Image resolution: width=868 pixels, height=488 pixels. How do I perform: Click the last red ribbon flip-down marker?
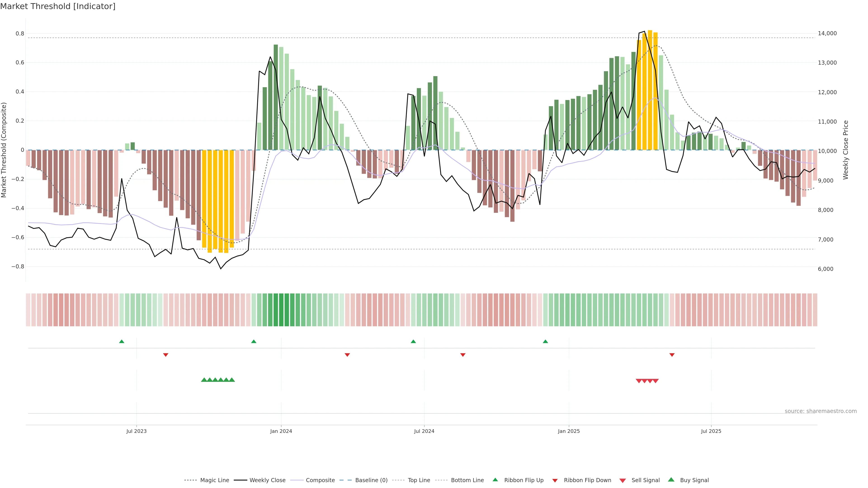point(672,355)
